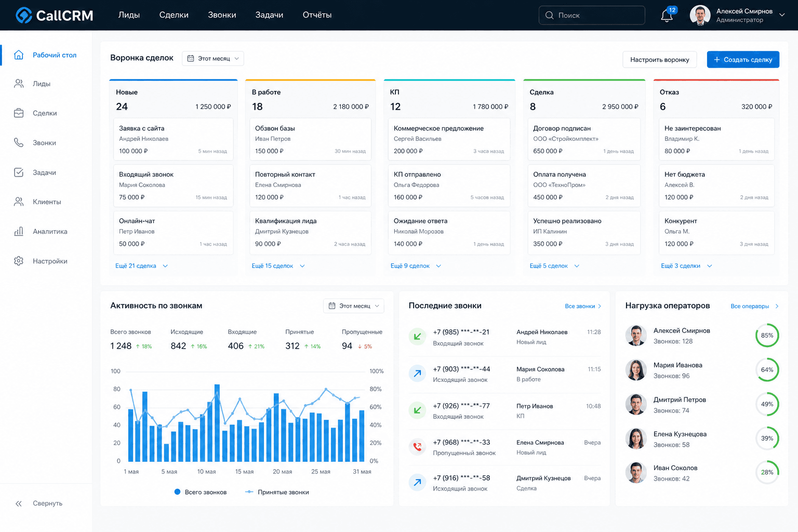
Task: Open the Заявка с сайта deal card
Action: [173, 139]
